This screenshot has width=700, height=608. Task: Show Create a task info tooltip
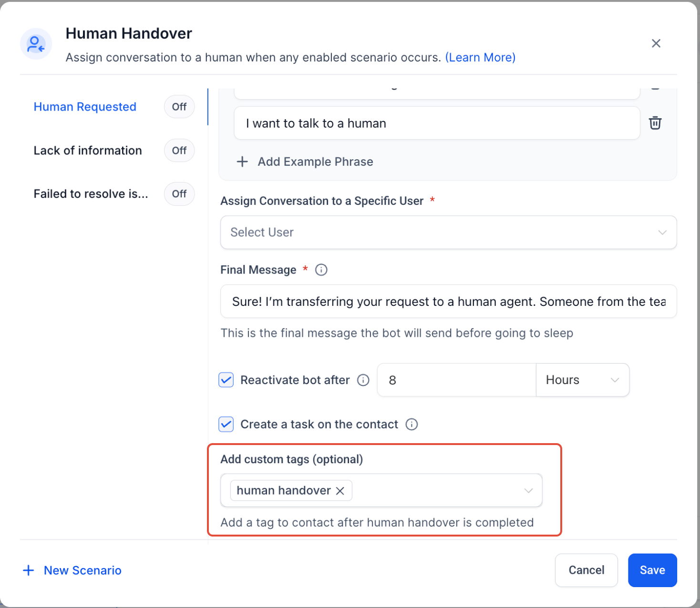412,424
